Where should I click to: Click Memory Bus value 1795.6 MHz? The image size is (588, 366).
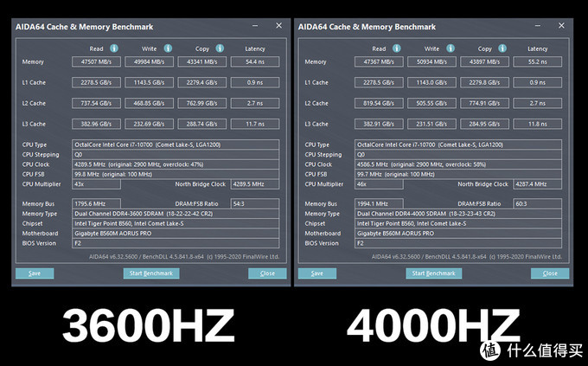pyautogui.click(x=96, y=204)
